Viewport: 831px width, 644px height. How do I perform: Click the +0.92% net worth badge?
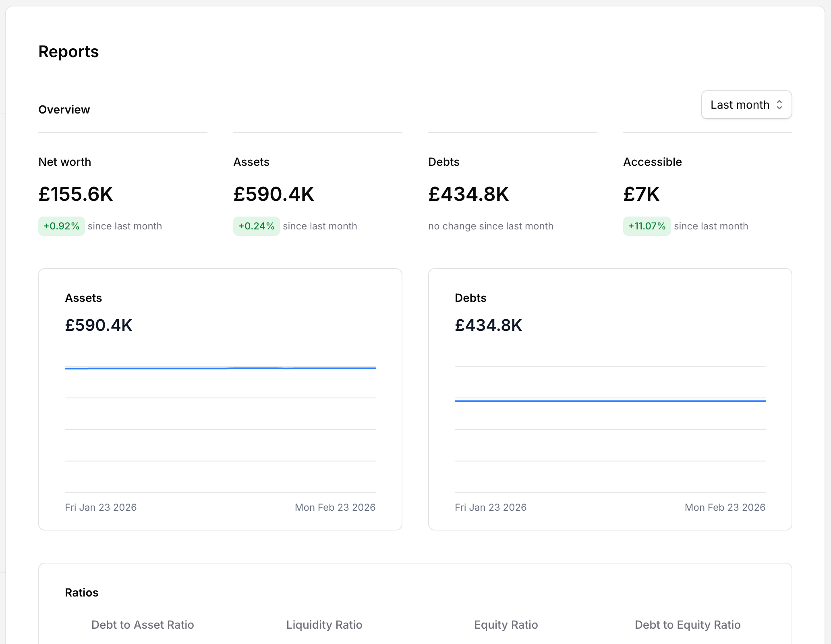click(61, 226)
